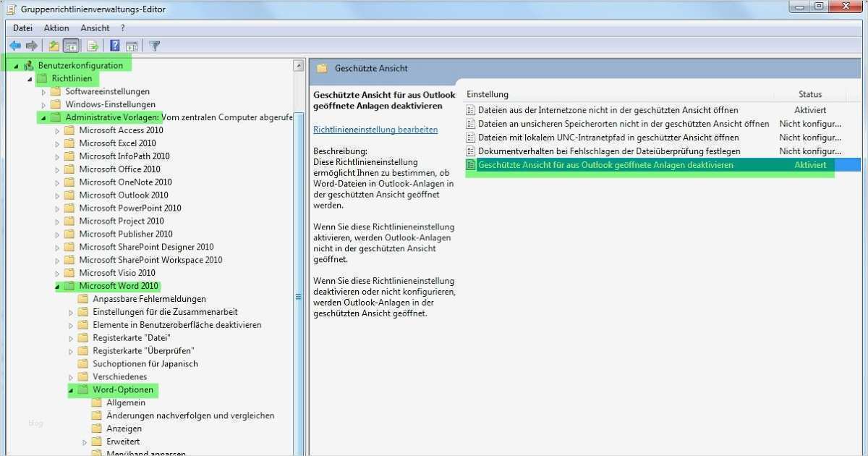Screen dimensions: 868x456
Task: Select 'Microsoft PowerPoint 2010' in the tree
Action: (x=130, y=208)
